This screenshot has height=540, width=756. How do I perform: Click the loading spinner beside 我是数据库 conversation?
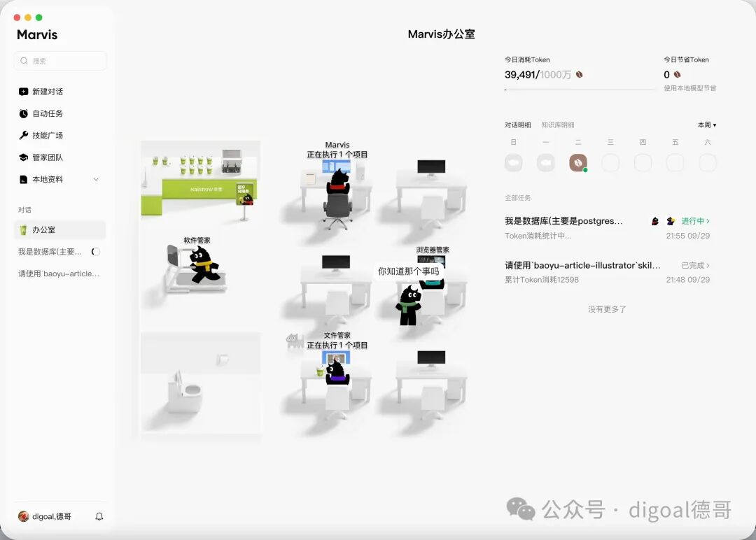(x=95, y=251)
